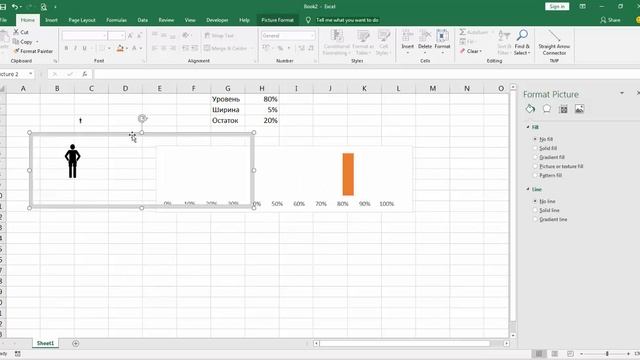Open Find & Select magnifier menu

click(522, 42)
